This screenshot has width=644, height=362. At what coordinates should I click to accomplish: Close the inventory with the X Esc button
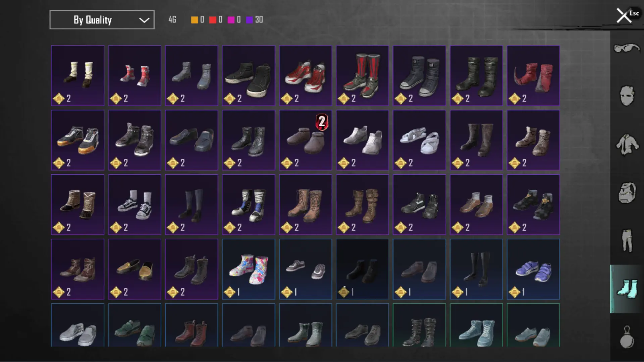coord(628,15)
